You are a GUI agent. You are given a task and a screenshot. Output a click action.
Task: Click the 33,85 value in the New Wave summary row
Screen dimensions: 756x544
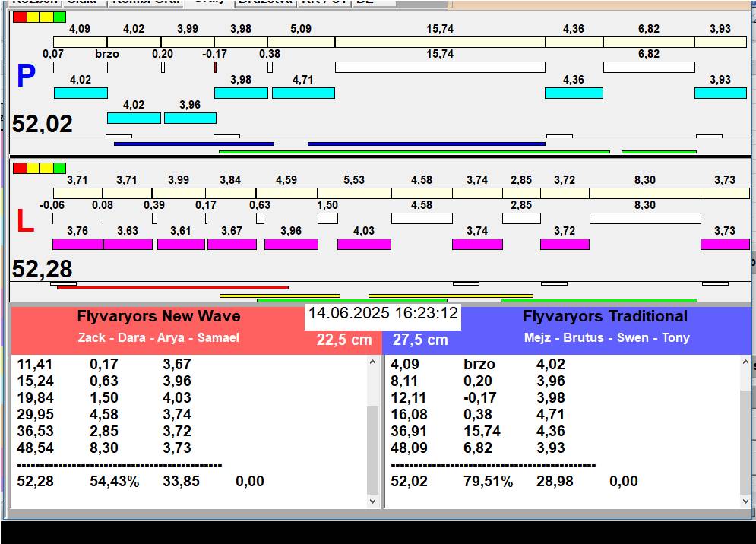pos(181,481)
